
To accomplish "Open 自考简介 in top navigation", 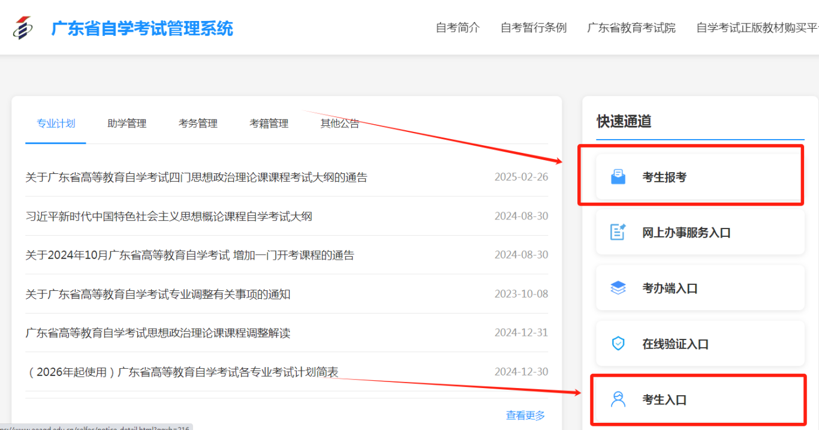I will (458, 28).
